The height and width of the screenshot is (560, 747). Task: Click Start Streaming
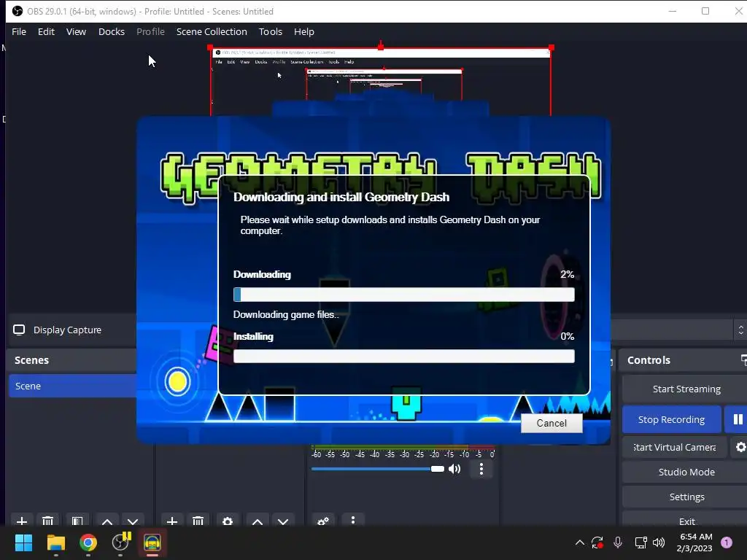(x=685, y=389)
